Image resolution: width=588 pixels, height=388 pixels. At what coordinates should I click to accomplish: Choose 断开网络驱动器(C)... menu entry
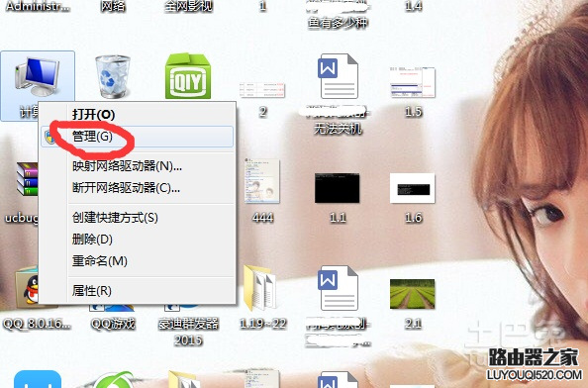(x=138, y=187)
